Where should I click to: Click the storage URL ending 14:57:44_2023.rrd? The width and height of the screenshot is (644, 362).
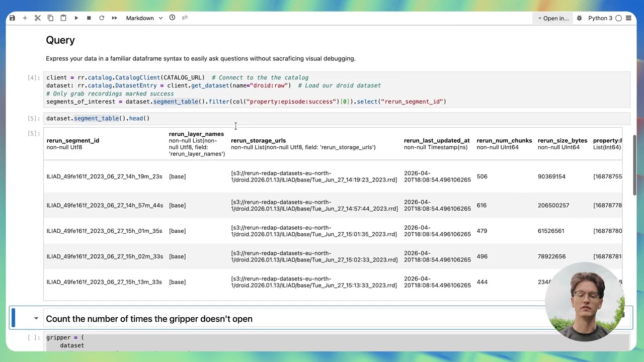314,205
